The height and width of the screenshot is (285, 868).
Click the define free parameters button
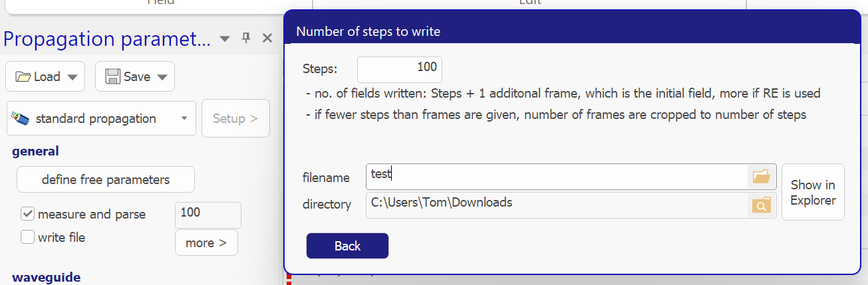(x=106, y=179)
